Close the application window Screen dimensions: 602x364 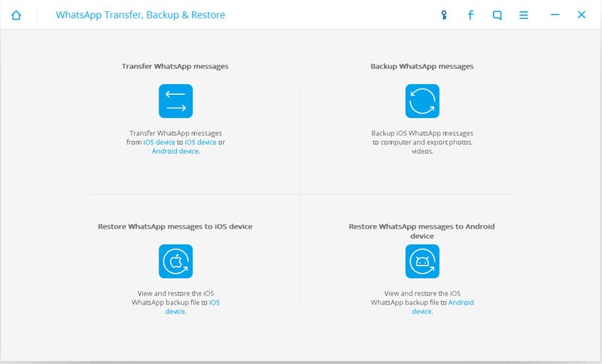[581, 14]
